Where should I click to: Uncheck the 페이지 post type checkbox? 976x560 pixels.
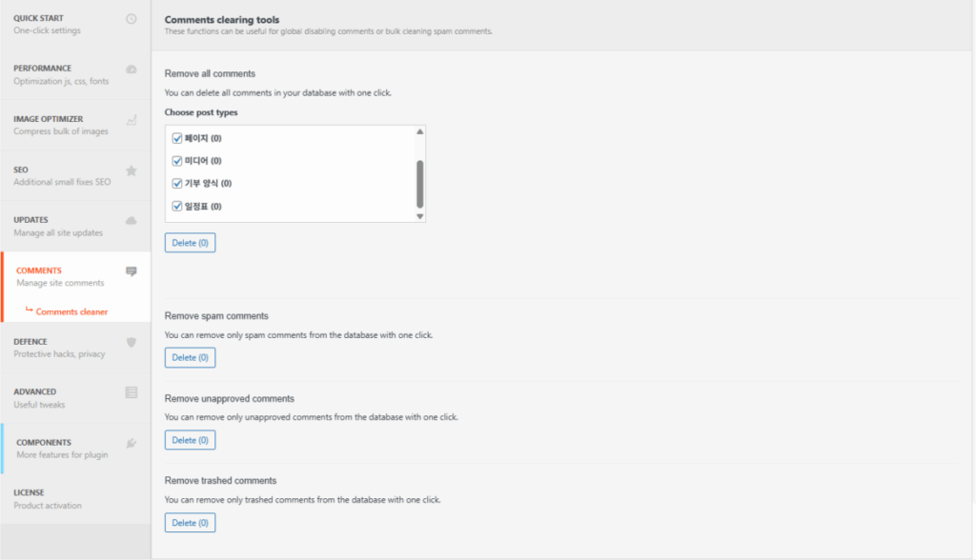(177, 138)
